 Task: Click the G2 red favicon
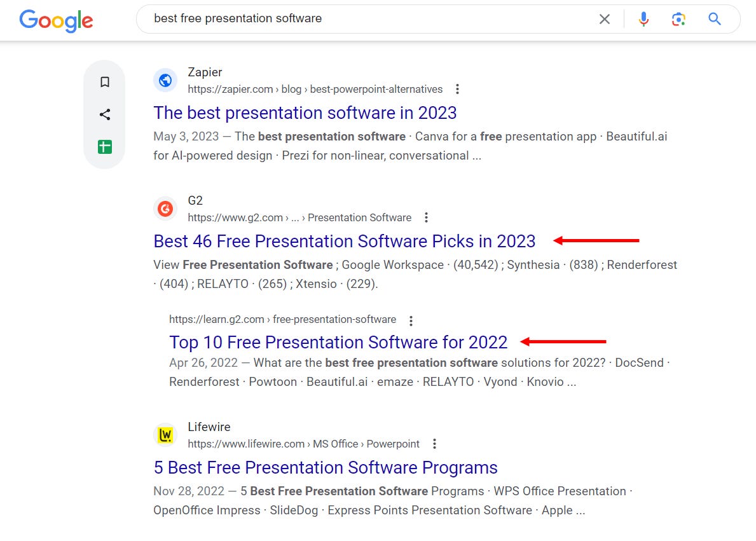coord(165,209)
